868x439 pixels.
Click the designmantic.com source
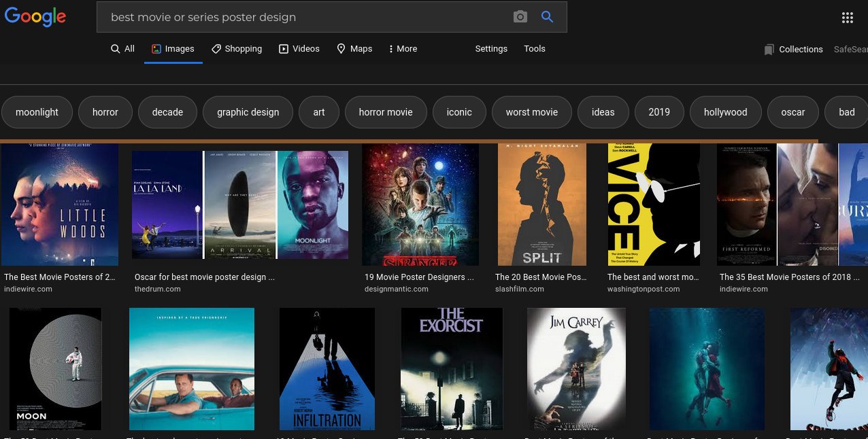pyautogui.click(x=397, y=289)
